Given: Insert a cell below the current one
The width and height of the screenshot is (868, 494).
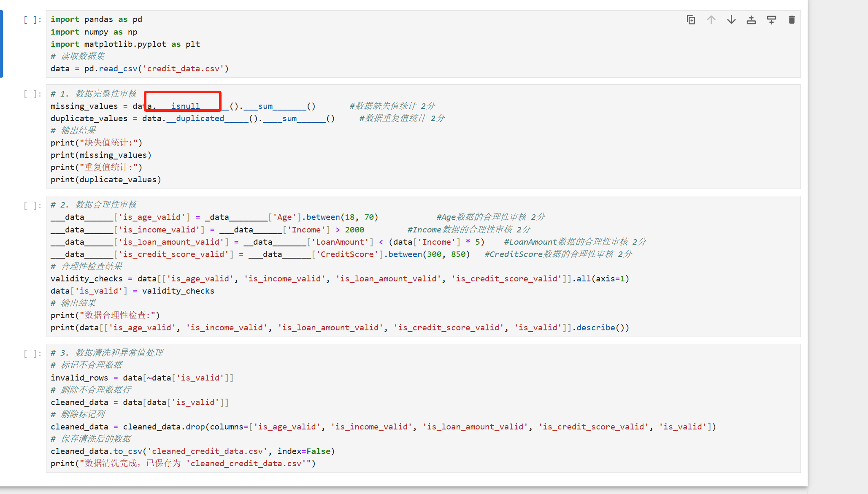Looking at the screenshot, I should [771, 20].
